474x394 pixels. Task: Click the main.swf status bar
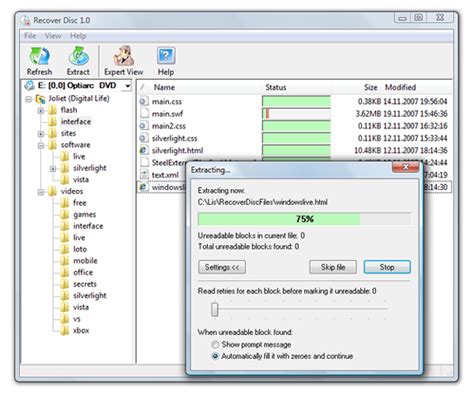[x=296, y=114]
